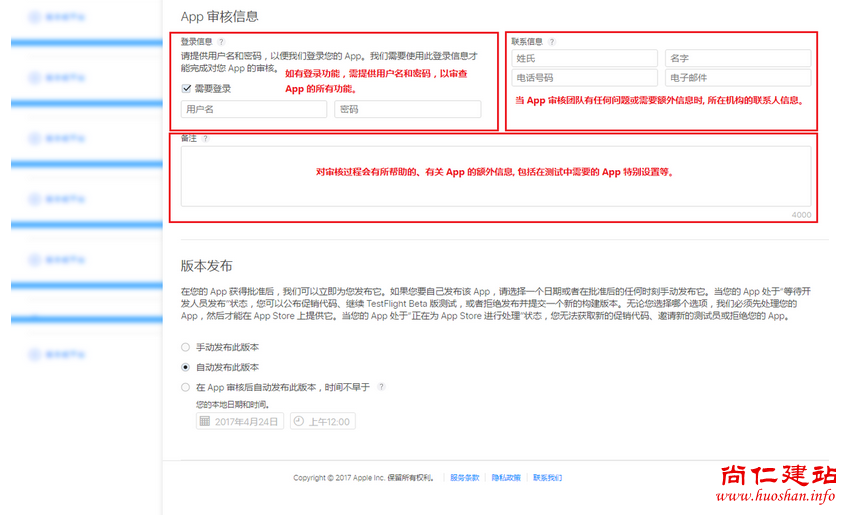
Task: Focus the 电话号码 input field
Action: [584, 77]
